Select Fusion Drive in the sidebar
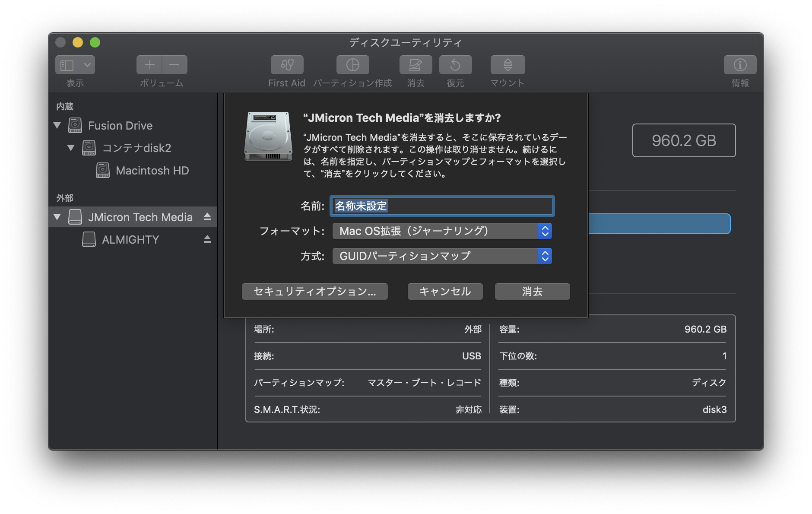 click(120, 126)
